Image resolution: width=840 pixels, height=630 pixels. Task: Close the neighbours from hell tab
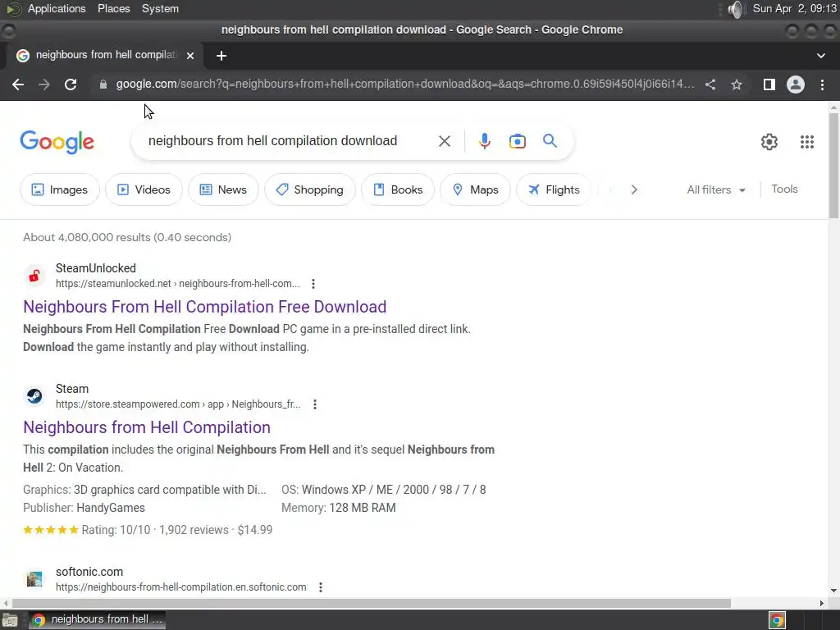pyautogui.click(x=190, y=56)
